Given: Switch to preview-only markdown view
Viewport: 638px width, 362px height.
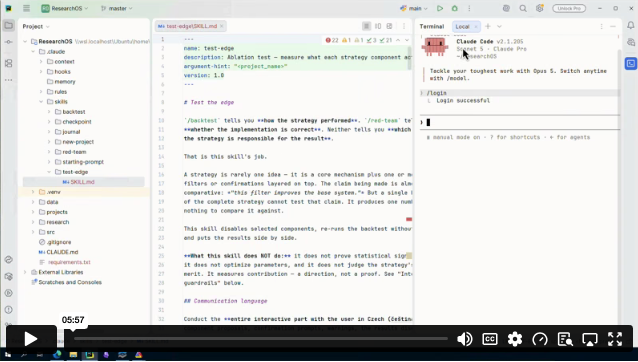Looking at the screenshot, I should click(x=389, y=26).
